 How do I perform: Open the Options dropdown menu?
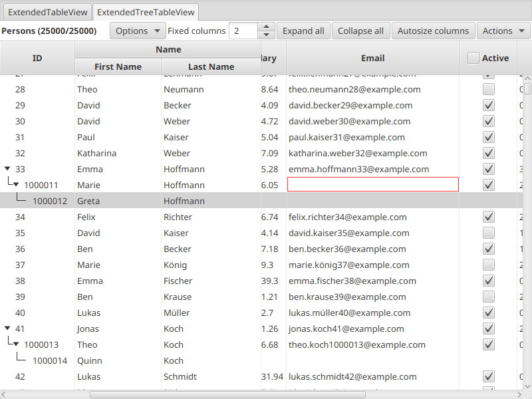tap(138, 31)
